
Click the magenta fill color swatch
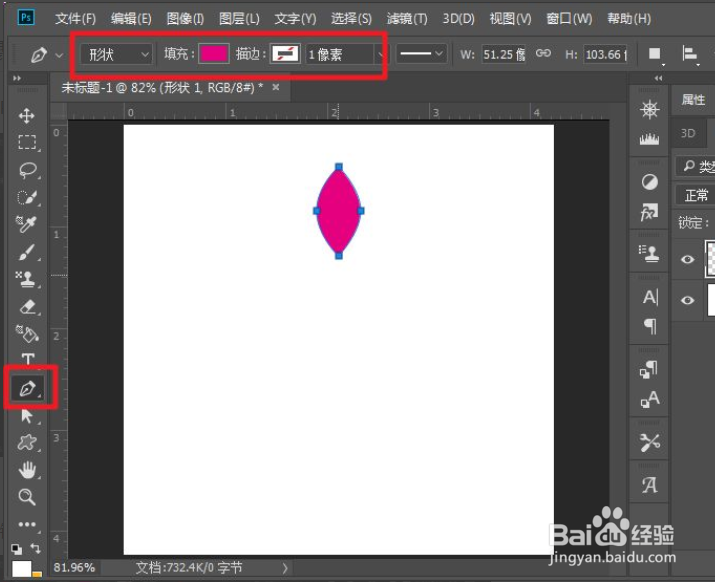[214, 54]
